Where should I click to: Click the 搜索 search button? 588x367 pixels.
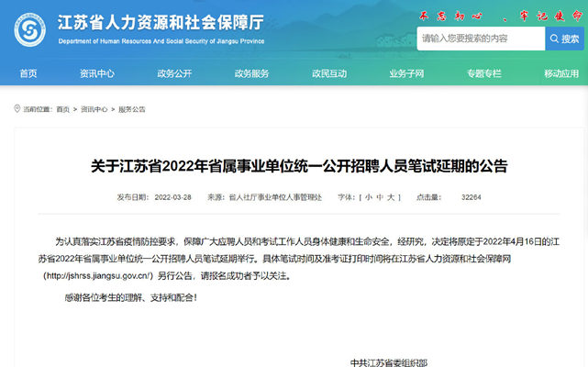pos(564,39)
